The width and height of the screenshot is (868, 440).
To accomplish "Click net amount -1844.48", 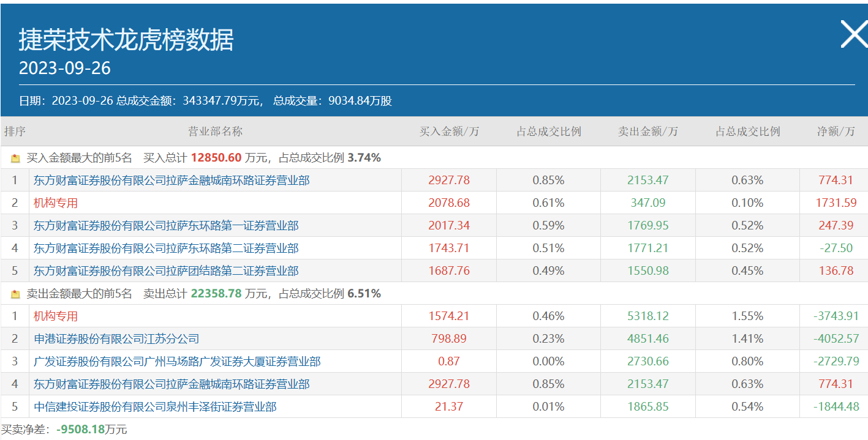I will [x=836, y=407].
